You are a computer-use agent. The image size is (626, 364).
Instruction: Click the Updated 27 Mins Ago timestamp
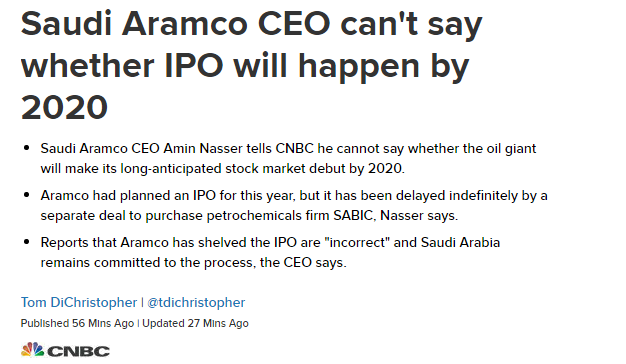click(x=195, y=323)
